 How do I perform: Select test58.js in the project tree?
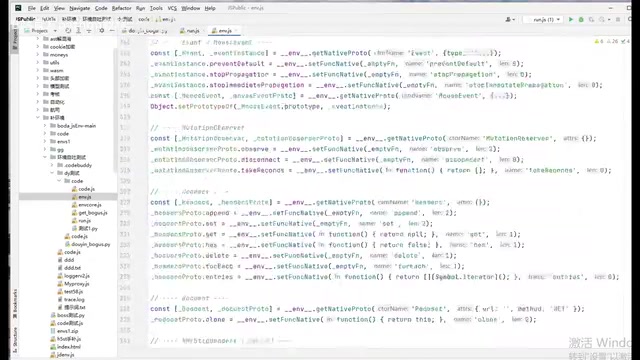pos(70,291)
